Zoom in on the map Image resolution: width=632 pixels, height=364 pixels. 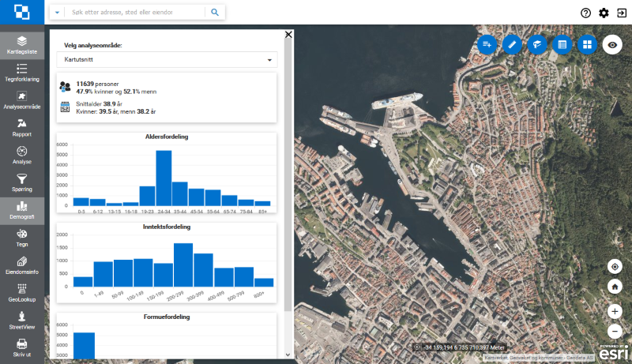coord(615,311)
